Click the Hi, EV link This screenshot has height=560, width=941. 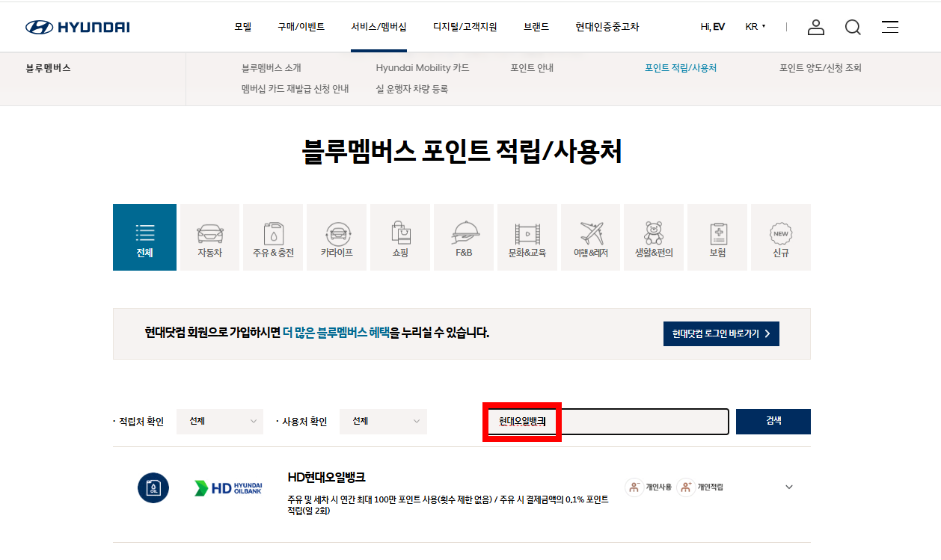[x=712, y=27]
